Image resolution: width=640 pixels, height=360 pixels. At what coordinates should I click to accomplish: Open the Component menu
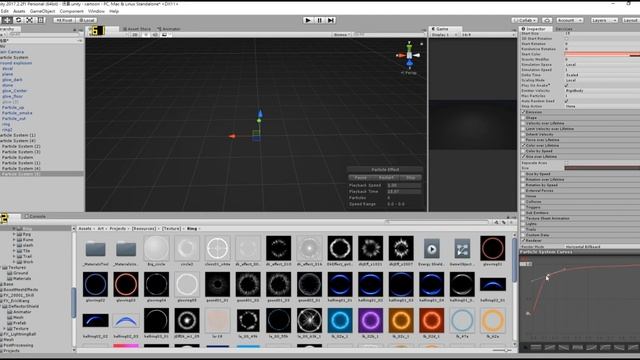[x=71, y=11]
